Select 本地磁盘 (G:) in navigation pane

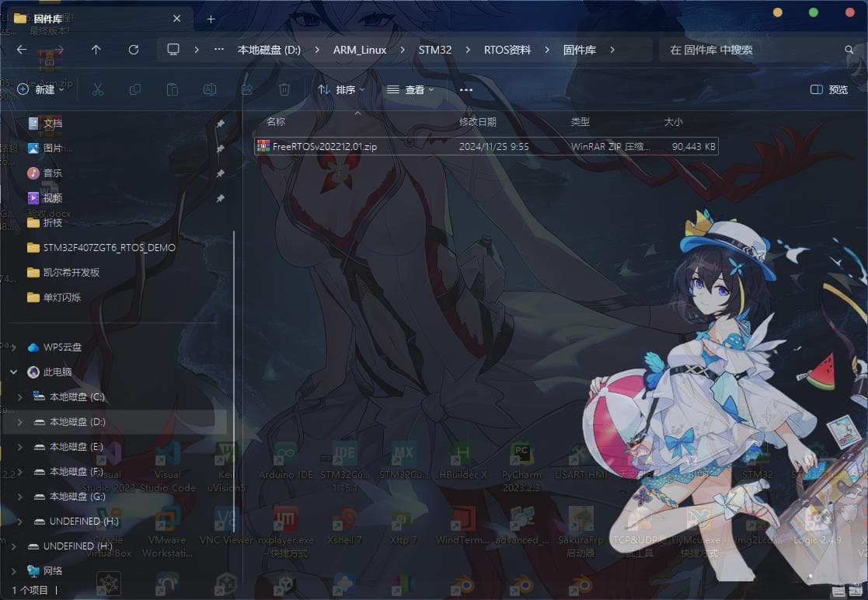pyautogui.click(x=76, y=497)
